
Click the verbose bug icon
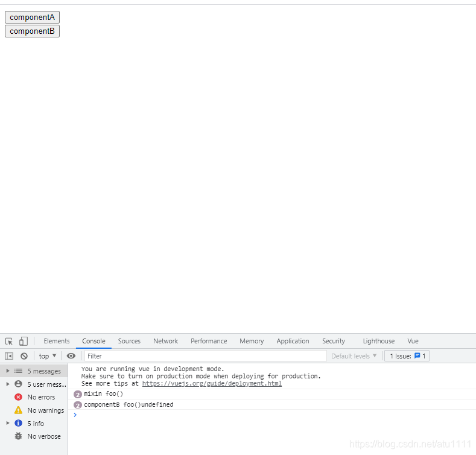(x=18, y=436)
